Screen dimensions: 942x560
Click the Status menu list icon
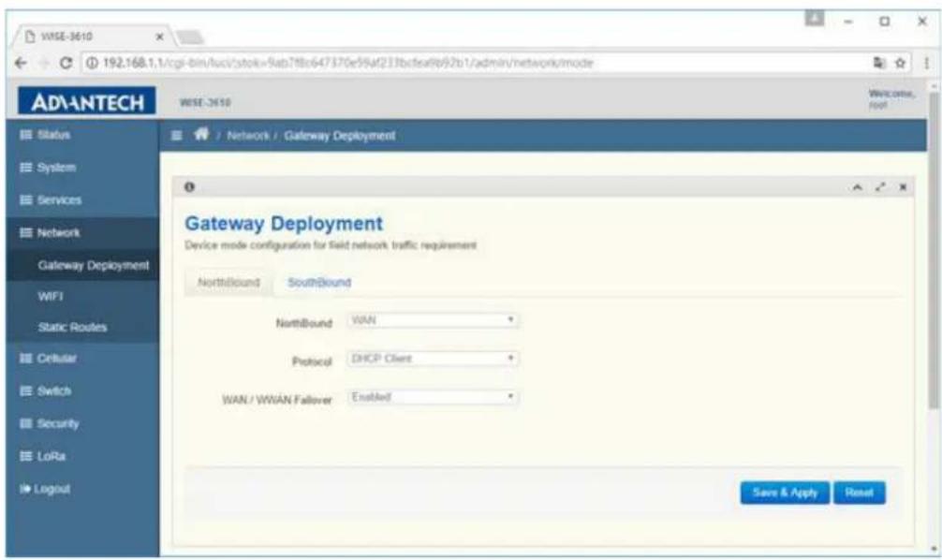tap(26, 135)
